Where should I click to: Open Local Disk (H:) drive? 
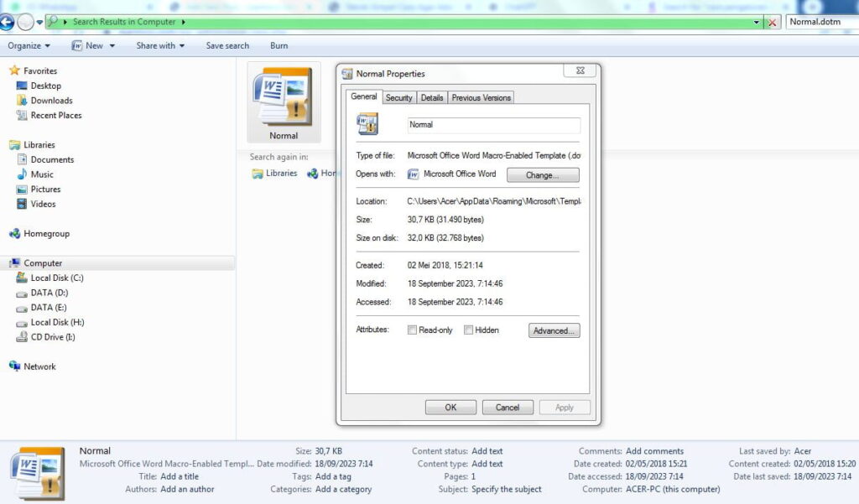click(x=57, y=322)
